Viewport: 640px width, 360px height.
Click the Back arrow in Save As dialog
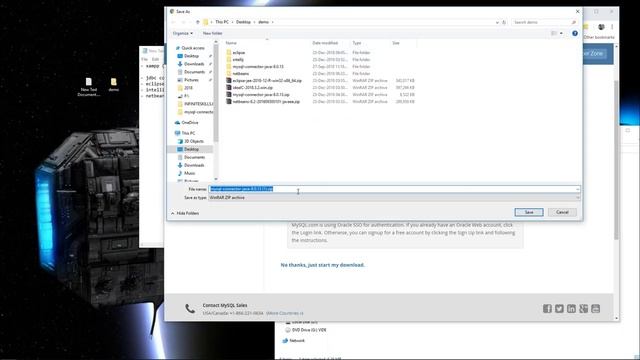[173, 22]
